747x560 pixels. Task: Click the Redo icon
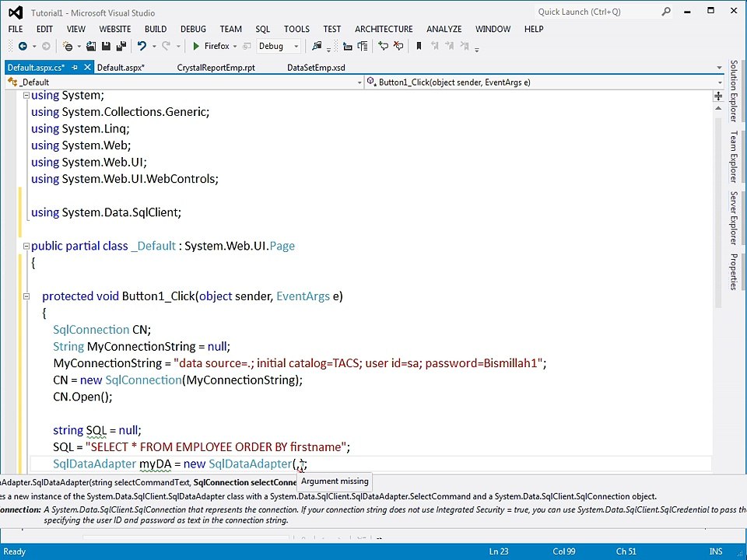[166, 46]
